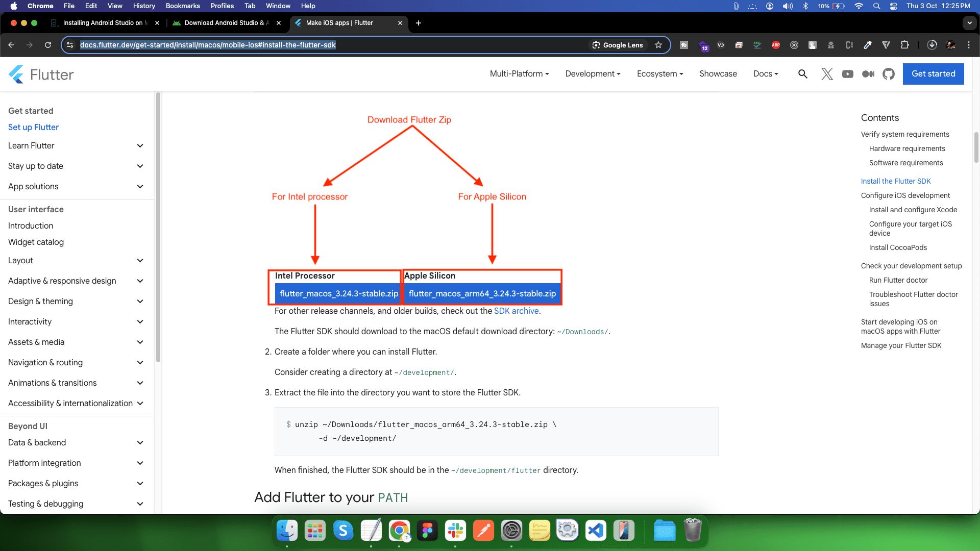Click the Get started button
This screenshot has width=980, height=551.
(933, 74)
